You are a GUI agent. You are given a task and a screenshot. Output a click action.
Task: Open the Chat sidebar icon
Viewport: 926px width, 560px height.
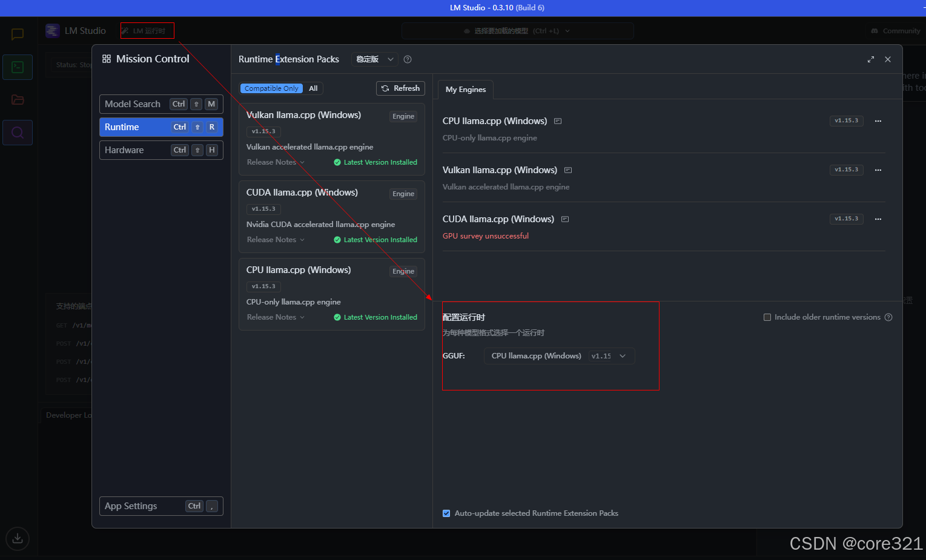pyautogui.click(x=18, y=34)
